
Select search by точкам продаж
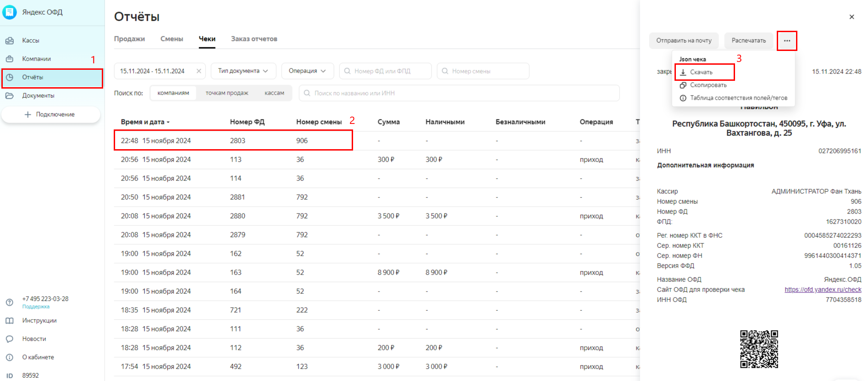[x=227, y=93]
